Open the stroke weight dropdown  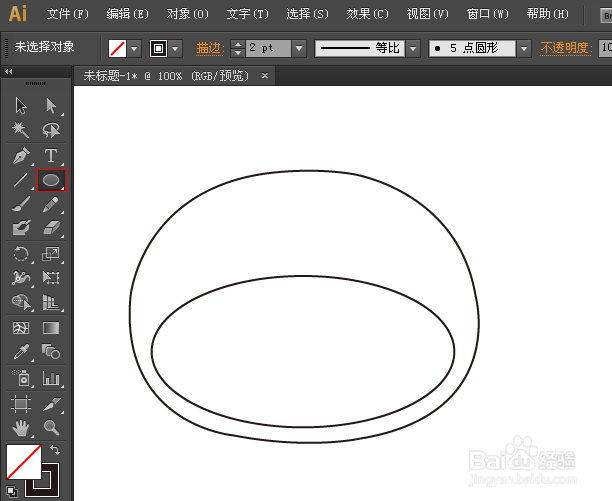click(299, 48)
